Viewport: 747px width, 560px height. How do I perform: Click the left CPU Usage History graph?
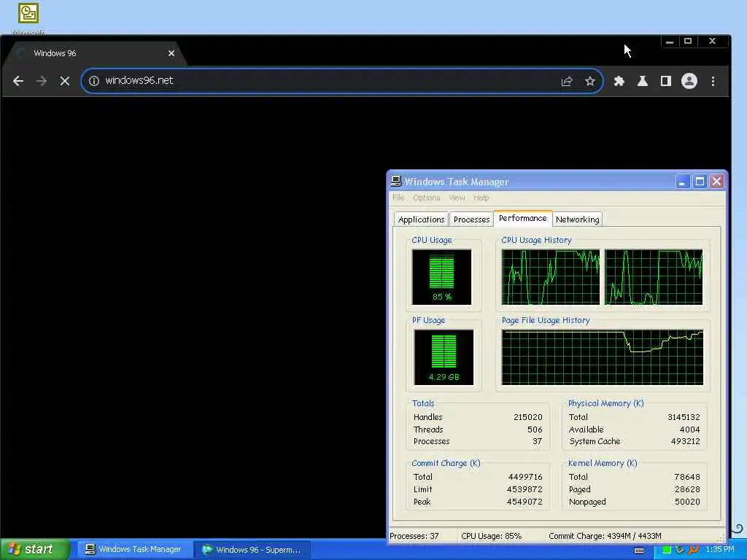click(551, 277)
